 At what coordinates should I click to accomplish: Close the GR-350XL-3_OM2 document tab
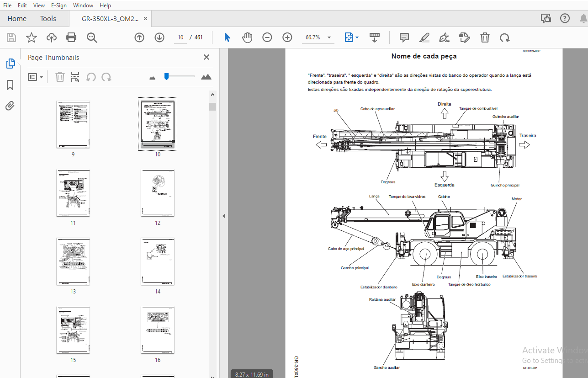146,19
